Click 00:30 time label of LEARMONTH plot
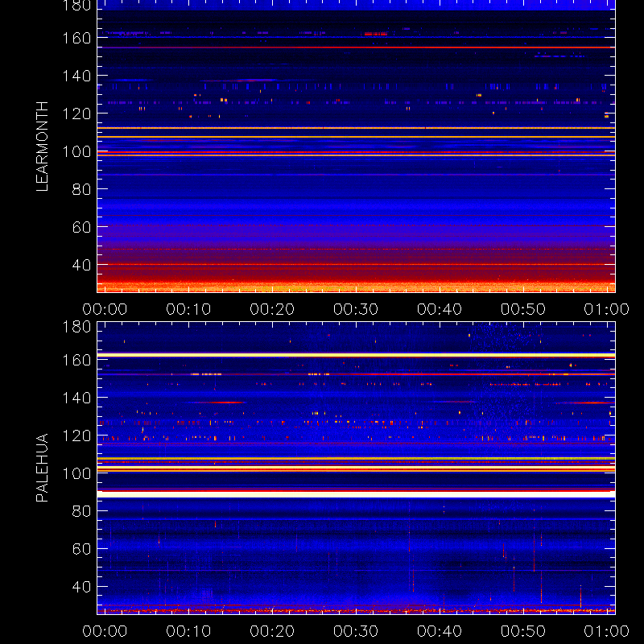This screenshot has height=644, width=644. (x=356, y=309)
